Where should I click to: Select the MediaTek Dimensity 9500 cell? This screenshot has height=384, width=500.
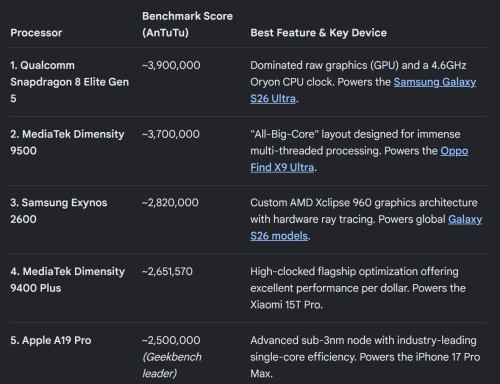pyautogui.click(x=67, y=142)
